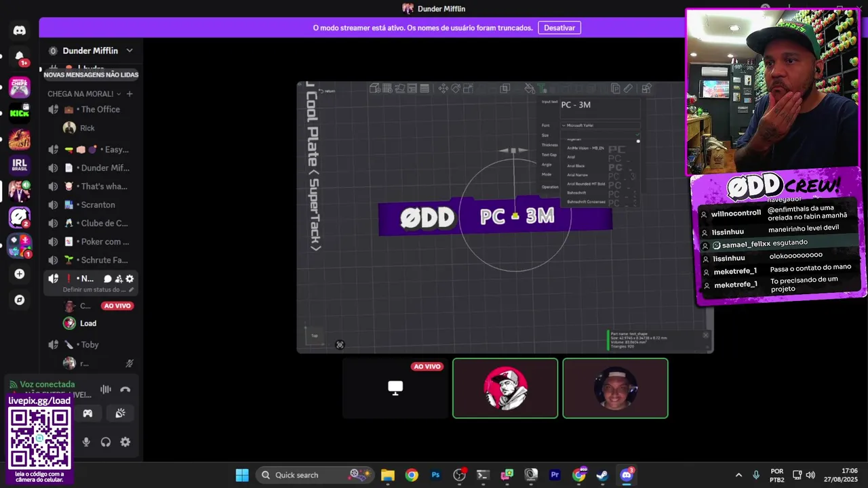Click the Desativar streamer mode button
The height and width of the screenshot is (488, 868).
click(559, 28)
